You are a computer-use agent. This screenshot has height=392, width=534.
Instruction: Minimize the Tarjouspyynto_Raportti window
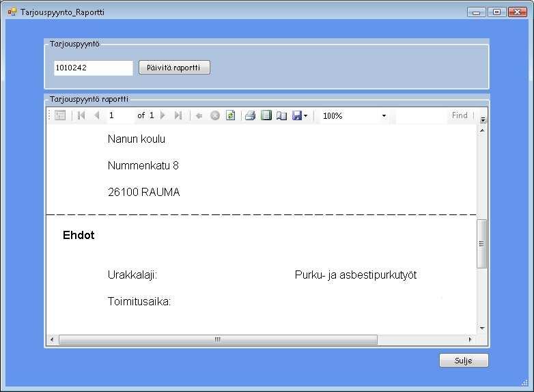(x=477, y=12)
